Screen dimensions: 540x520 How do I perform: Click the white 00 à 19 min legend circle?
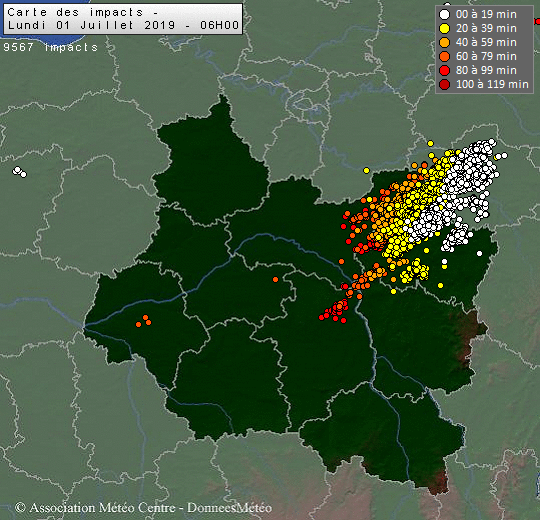[445, 14]
